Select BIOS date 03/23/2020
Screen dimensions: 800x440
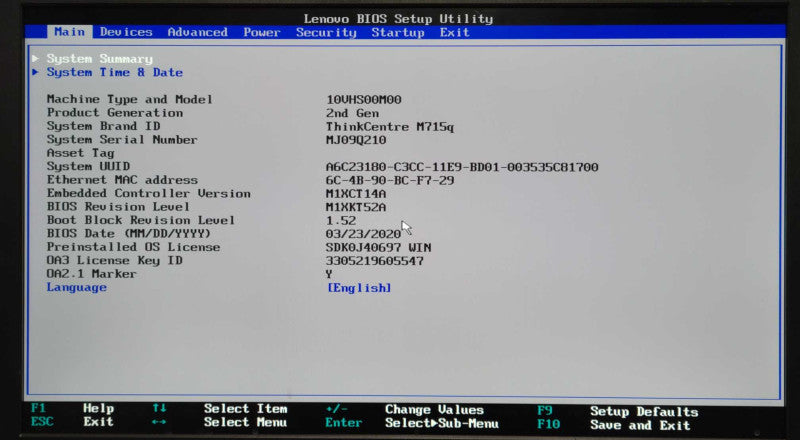(x=363, y=234)
